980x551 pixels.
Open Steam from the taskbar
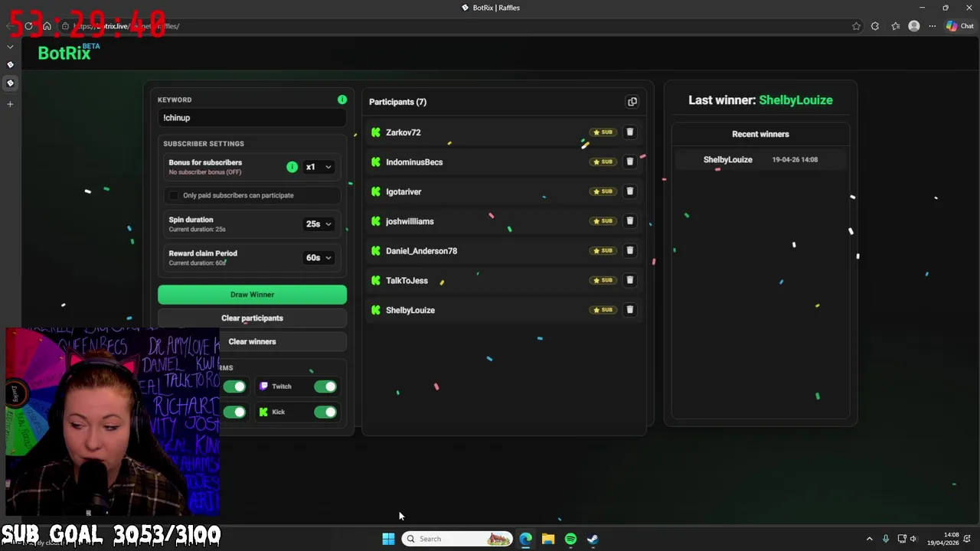[x=593, y=539]
